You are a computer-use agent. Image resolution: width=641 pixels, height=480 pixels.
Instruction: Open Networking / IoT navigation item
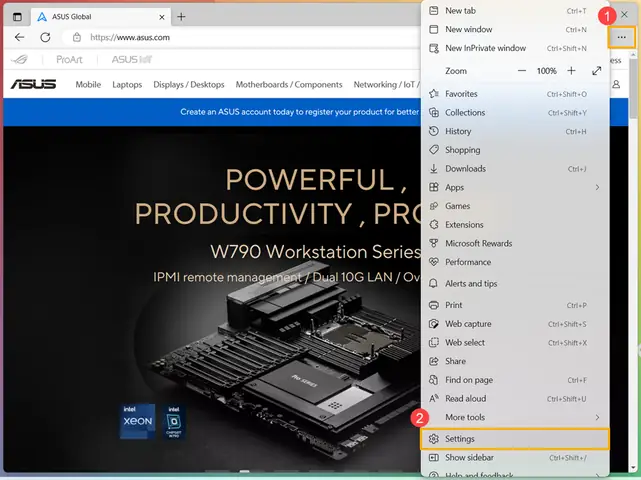(x=387, y=85)
